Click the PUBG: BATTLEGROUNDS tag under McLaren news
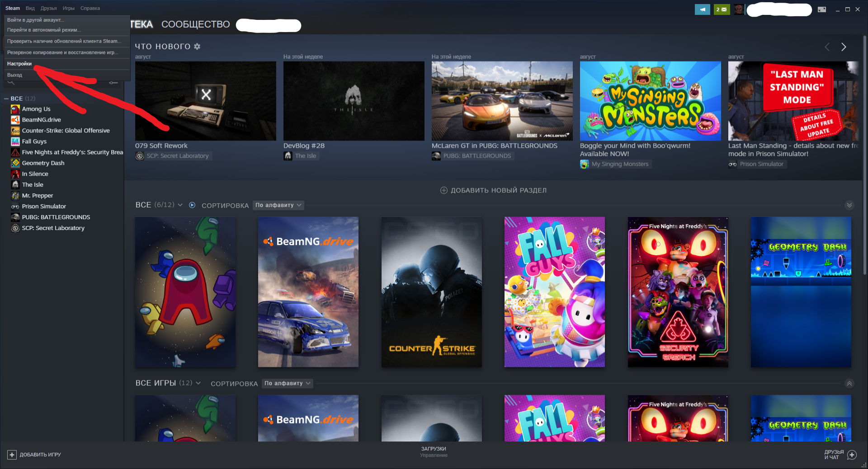Viewport: 868px width, 469px height. (473, 156)
